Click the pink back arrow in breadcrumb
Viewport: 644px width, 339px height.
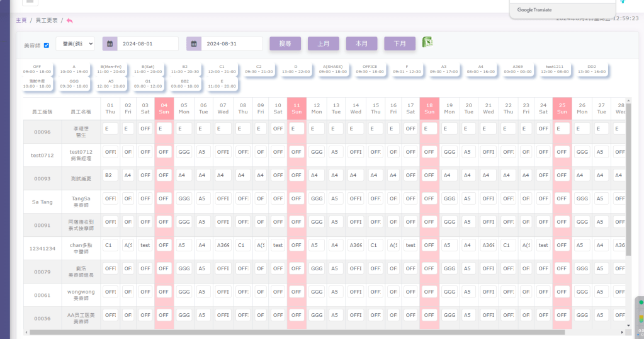tap(69, 21)
